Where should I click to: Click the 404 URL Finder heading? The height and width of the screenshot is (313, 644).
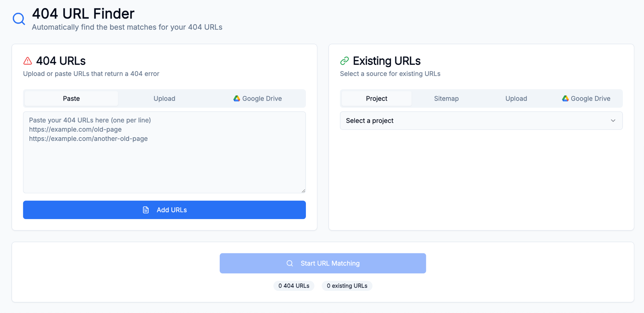pyautogui.click(x=83, y=14)
